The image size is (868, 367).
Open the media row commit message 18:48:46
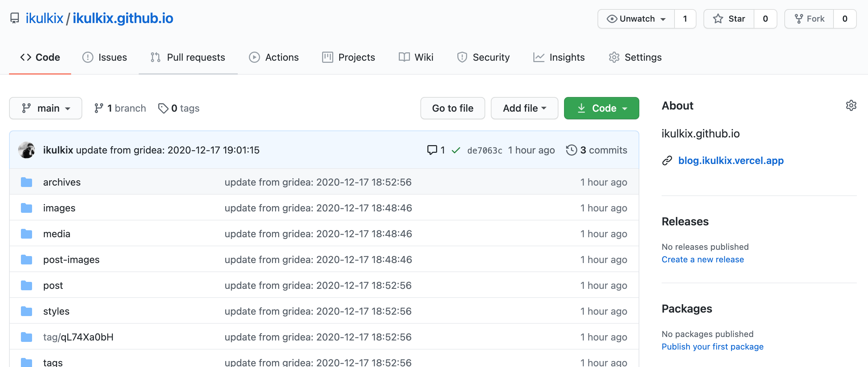pyautogui.click(x=318, y=234)
